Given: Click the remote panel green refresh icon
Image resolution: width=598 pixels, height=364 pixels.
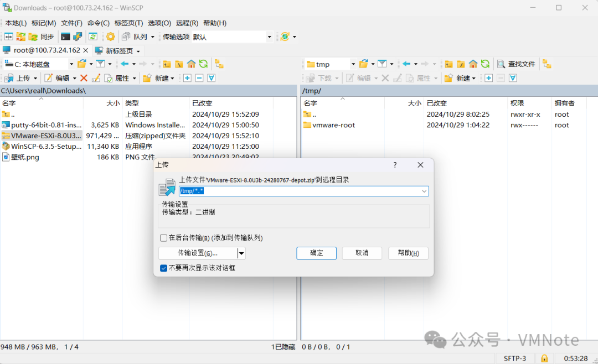Looking at the screenshot, I should click(x=485, y=64).
